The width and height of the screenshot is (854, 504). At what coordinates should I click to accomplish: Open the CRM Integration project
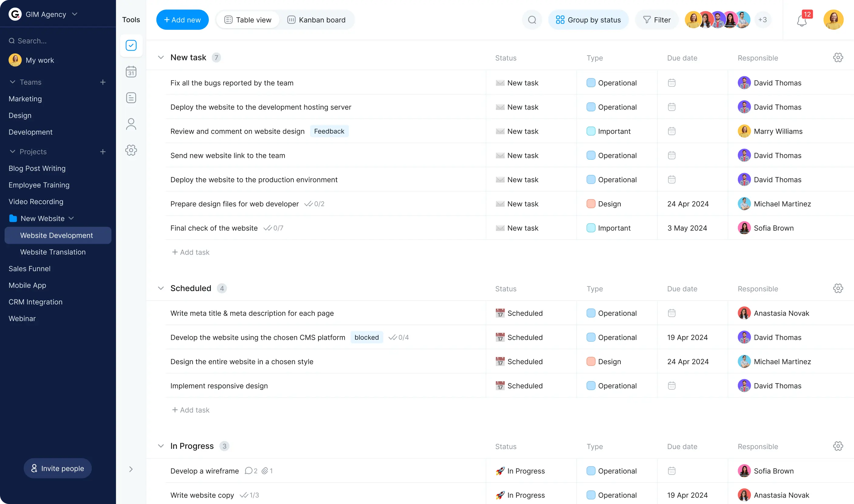click(x=35, y=302)
